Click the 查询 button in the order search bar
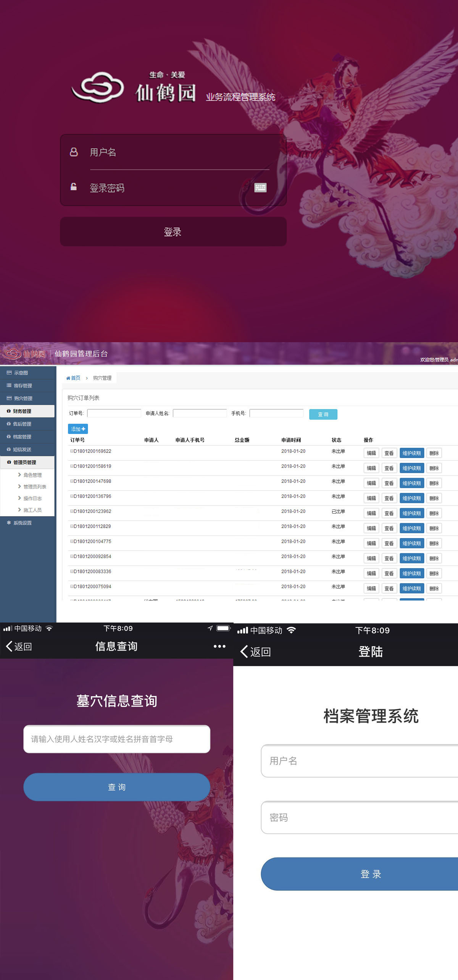 tap(323, 414)
